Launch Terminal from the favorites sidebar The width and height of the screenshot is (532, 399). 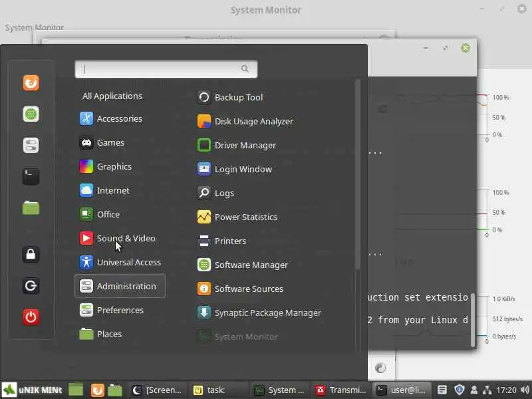(x=31, y=176)
